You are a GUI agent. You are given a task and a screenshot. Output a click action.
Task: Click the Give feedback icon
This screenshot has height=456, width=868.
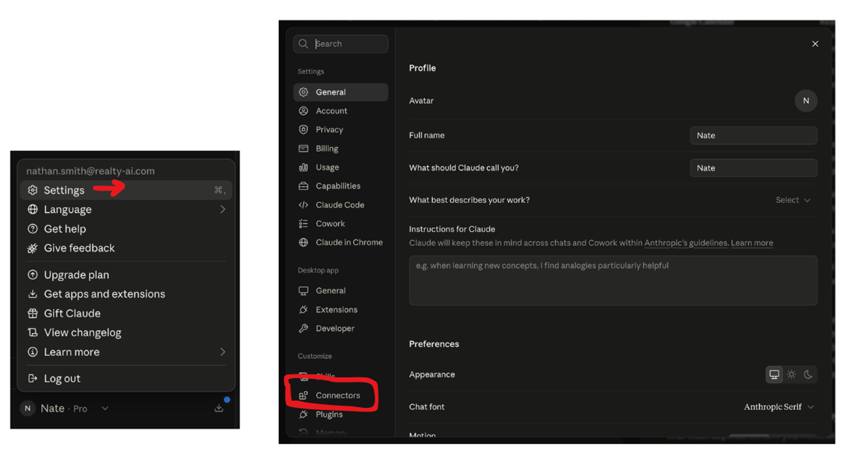(33, 248)
